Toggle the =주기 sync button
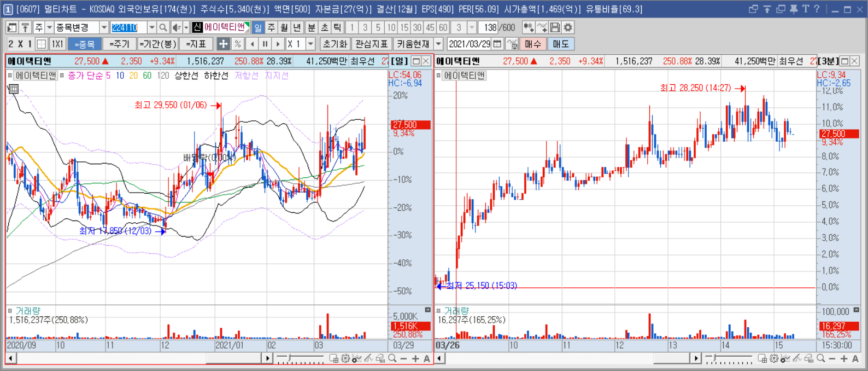 click(x=119, y=44)
